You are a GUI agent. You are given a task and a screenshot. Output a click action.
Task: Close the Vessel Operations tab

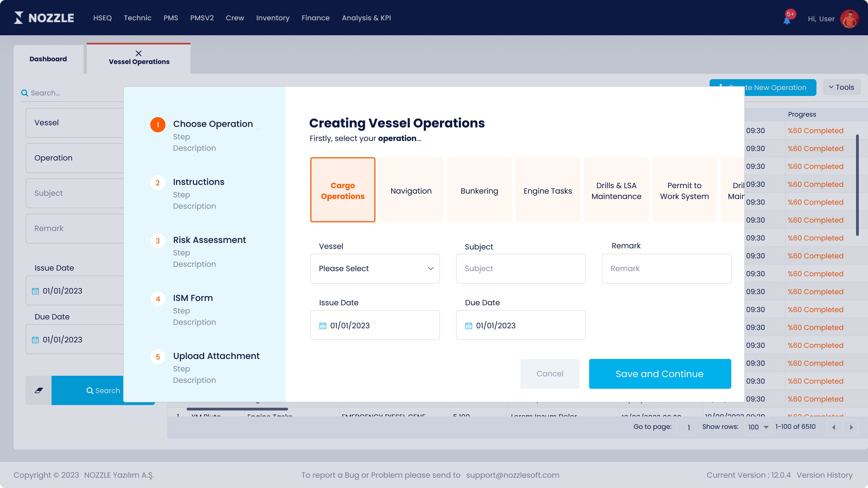tap(139, 53)
